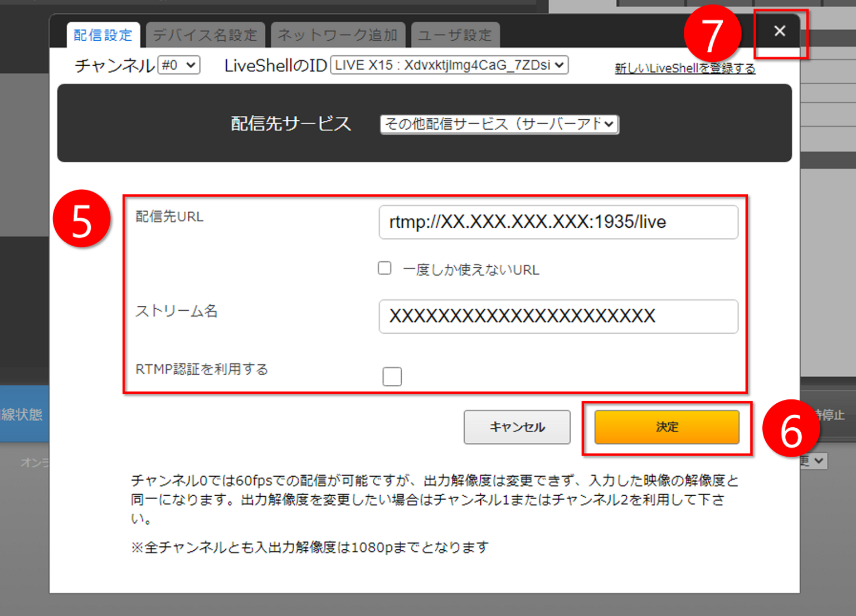Image resolution: width=856 pixels, height=616 pixels.
Task: Open the チャンネル #0 dropdown
Action: [x=178, y=65]
